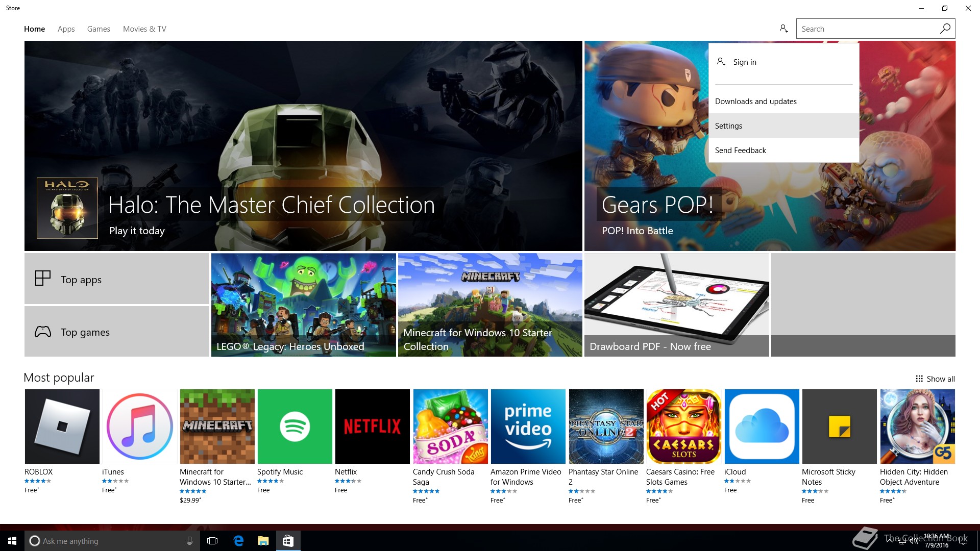
Task: Click the search magnifier icon
Action: pos(945,29)
